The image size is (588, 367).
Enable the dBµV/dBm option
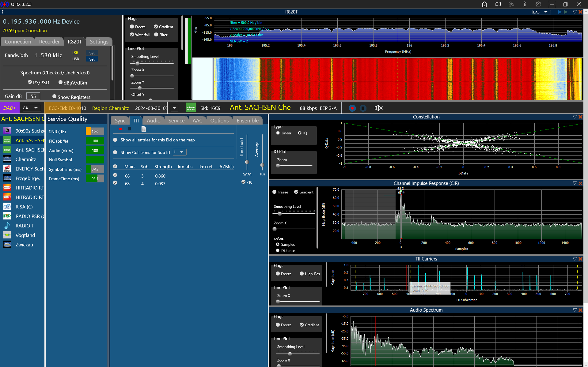tap(60, 82)
